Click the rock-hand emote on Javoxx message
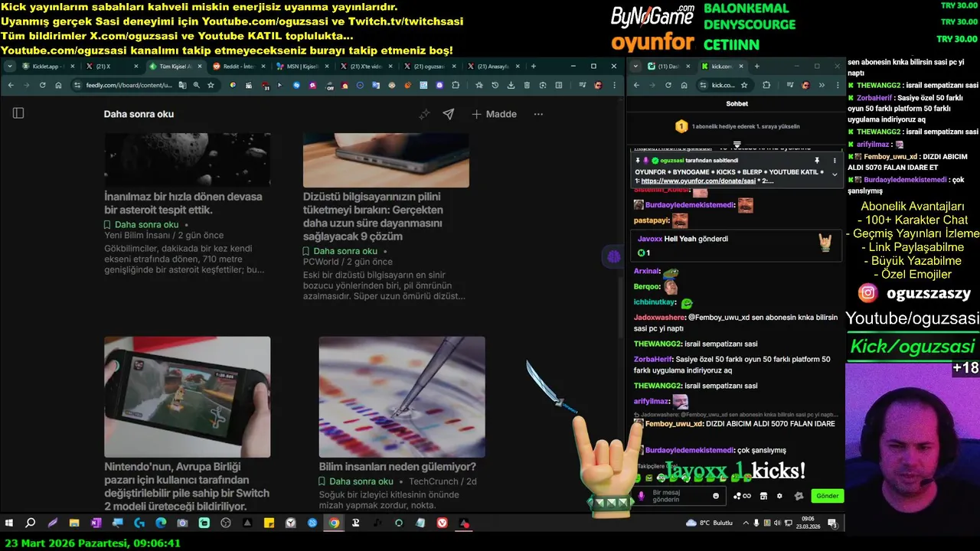Screen dimensions: 980x551 coord(825,243)
